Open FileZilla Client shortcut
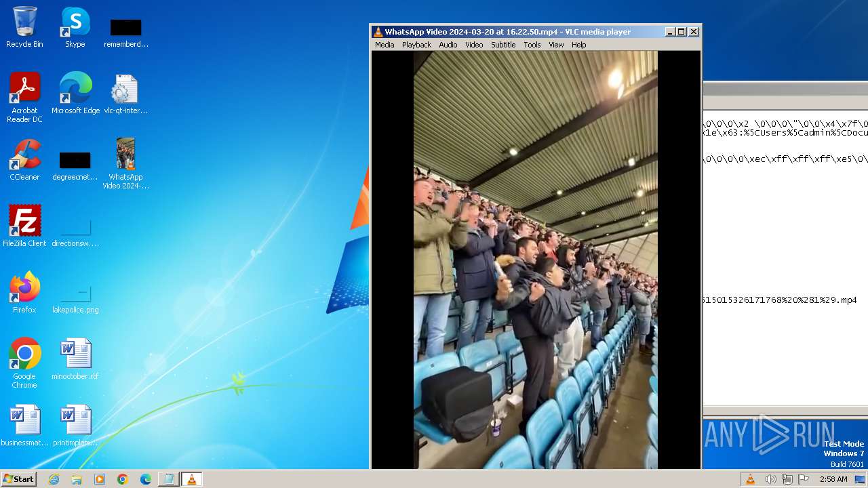Screen dimensions: 868x488 tap(24, 226)
